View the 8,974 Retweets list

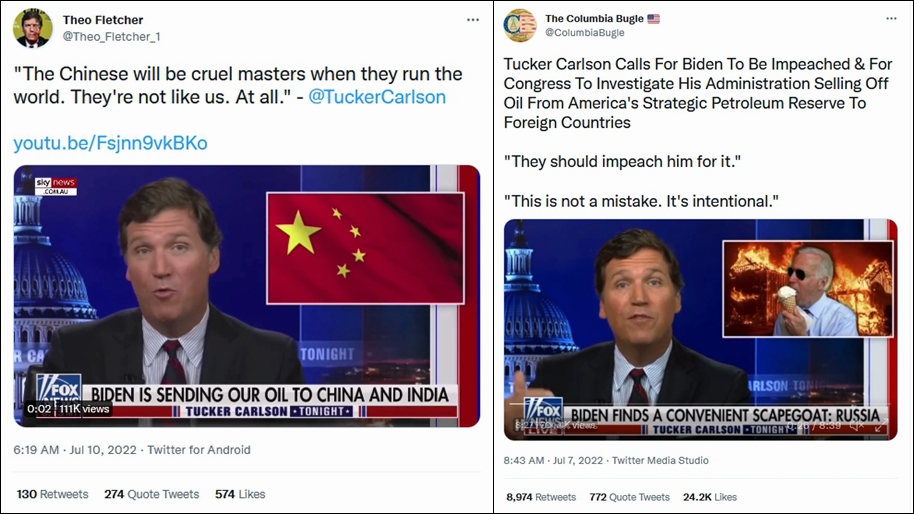(x=541, y=497)
